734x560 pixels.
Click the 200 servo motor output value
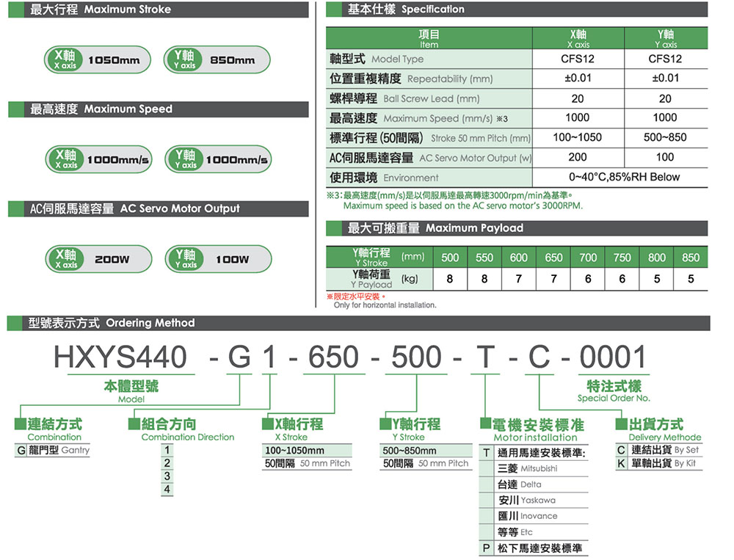[x=577, y=157]
